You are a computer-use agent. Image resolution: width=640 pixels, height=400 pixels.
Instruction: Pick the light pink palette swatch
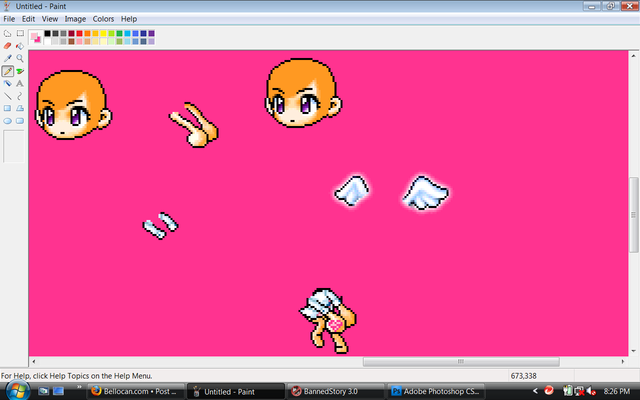(79, 41)
